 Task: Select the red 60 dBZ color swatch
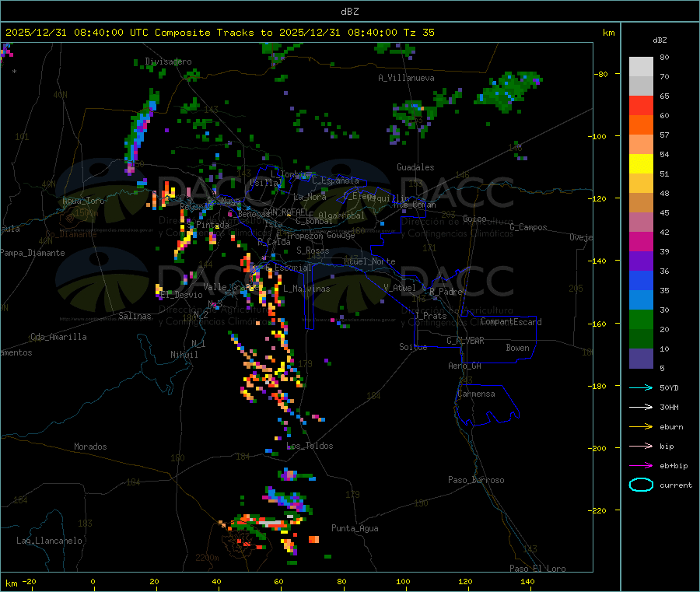click(641, 105)
